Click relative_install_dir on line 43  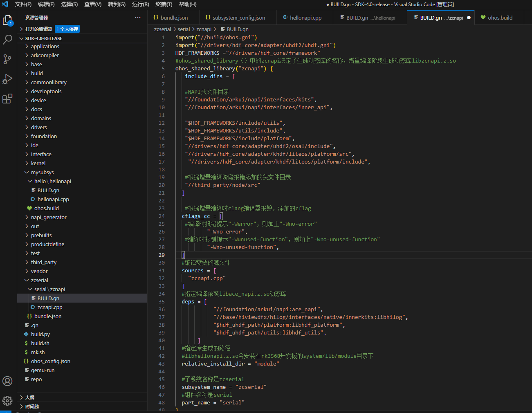click(213, 364)
